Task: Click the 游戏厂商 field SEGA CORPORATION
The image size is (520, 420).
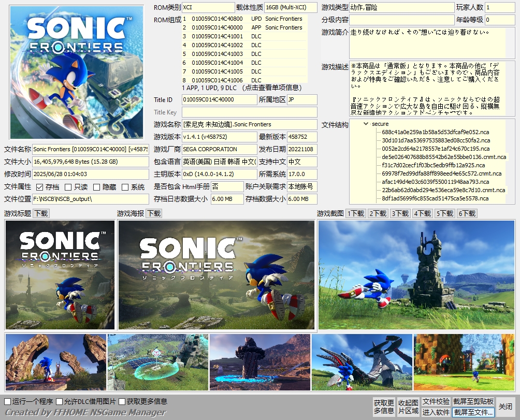Action: click(220, 150)
